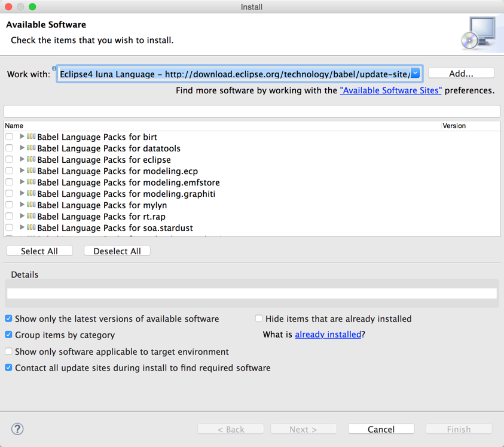Image resolution: width=504 pixels, height=447 pixels.
Task: Click the category icon beside eclipse language packs
Action: 31,159
